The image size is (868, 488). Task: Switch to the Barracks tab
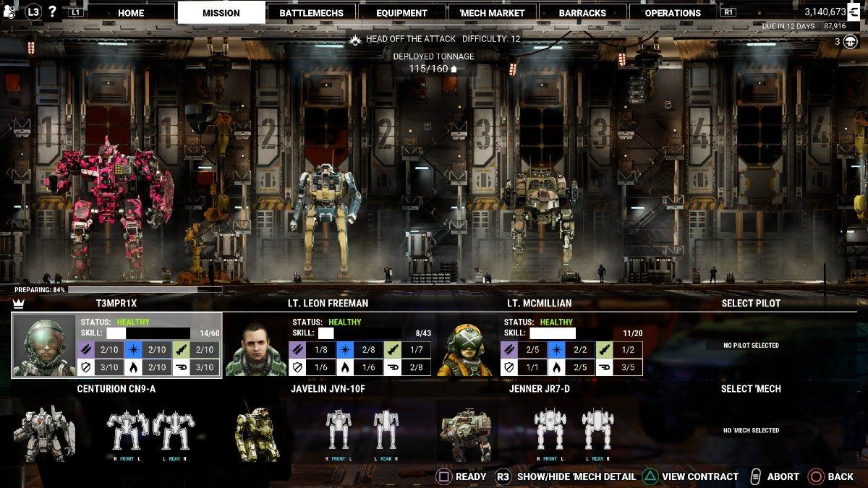(582, 13)
